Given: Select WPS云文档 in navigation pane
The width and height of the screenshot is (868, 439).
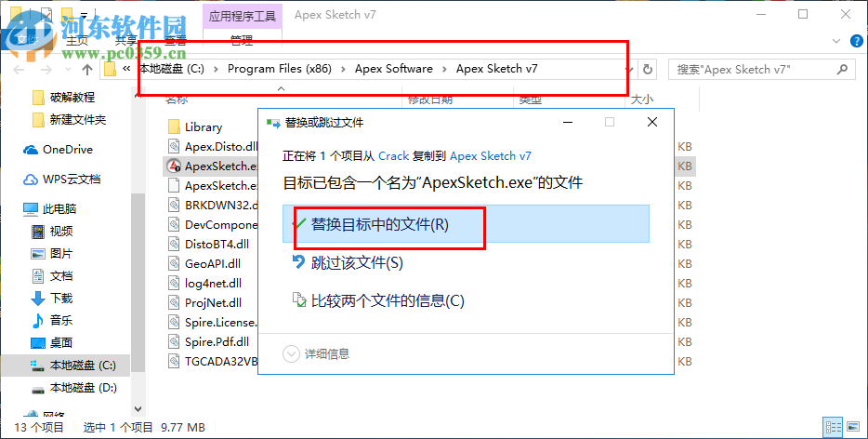Looking at the screenshot, I should [72, 180].
